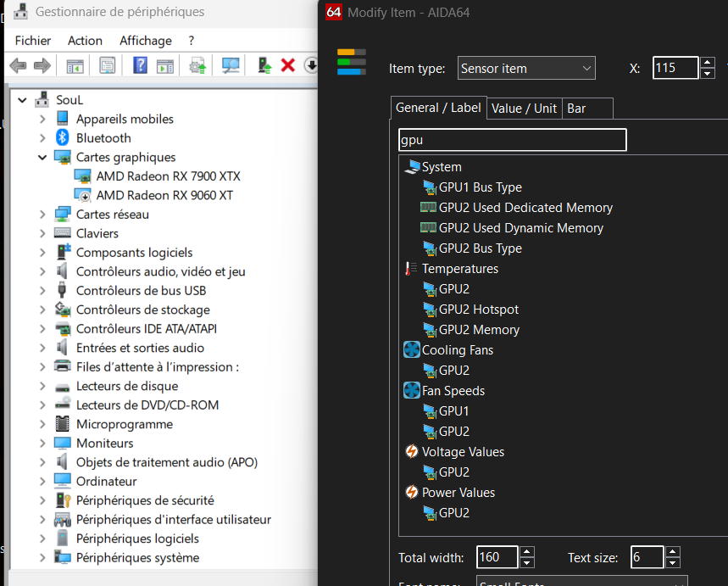
Task: Select AMD Radeon RX 7900 XTX device
Action: (x=168, y=176)
